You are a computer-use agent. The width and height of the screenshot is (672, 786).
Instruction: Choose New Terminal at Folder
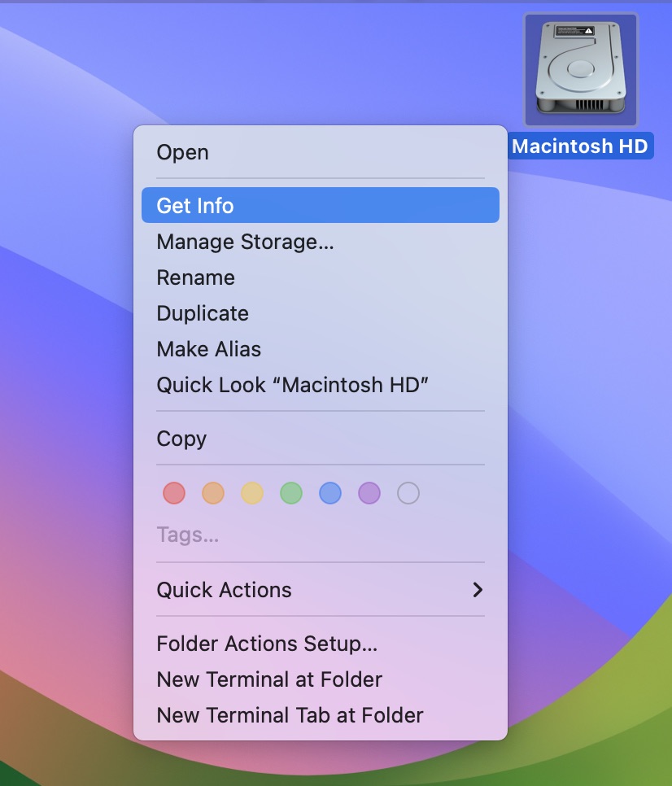(x=321, y=679)
